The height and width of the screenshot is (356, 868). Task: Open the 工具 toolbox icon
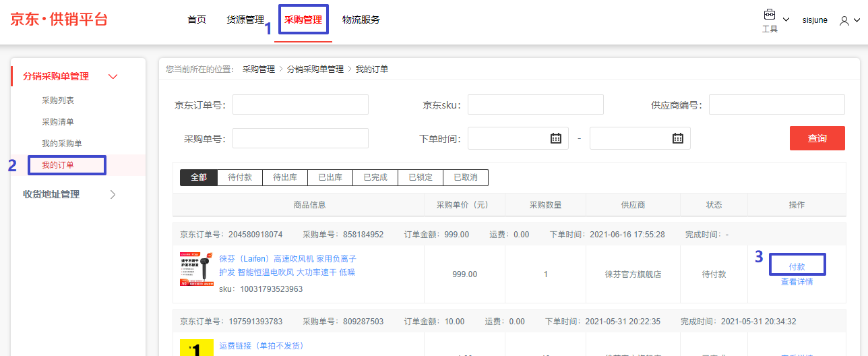point(769,15)
